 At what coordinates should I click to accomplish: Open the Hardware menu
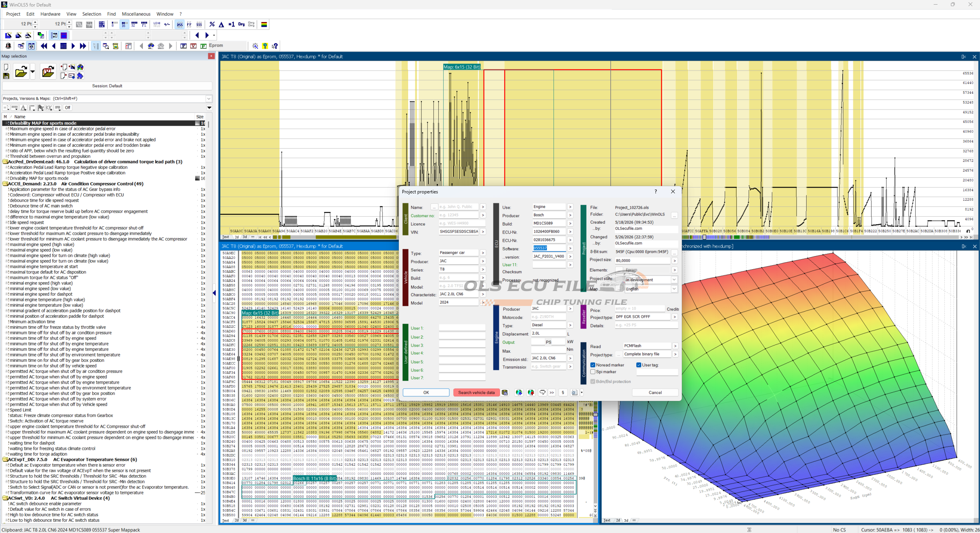coord(50,14)
